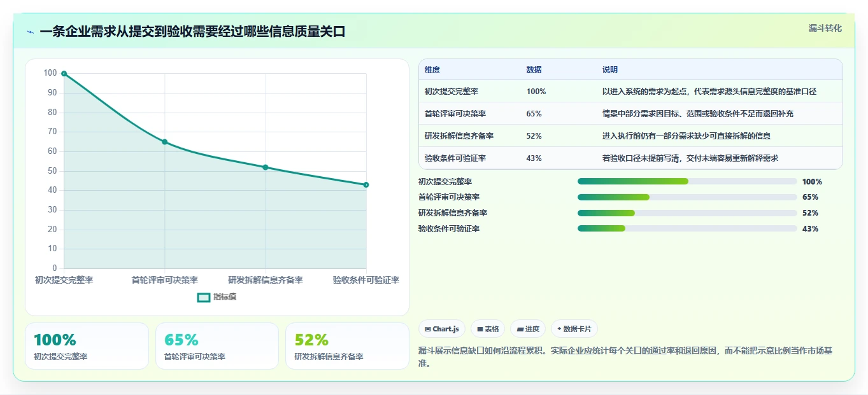Viewport: 868px width, 395px height.
Task: Click the 研发拆解信息齐备率 progress bar
Action: coord(687,213)
